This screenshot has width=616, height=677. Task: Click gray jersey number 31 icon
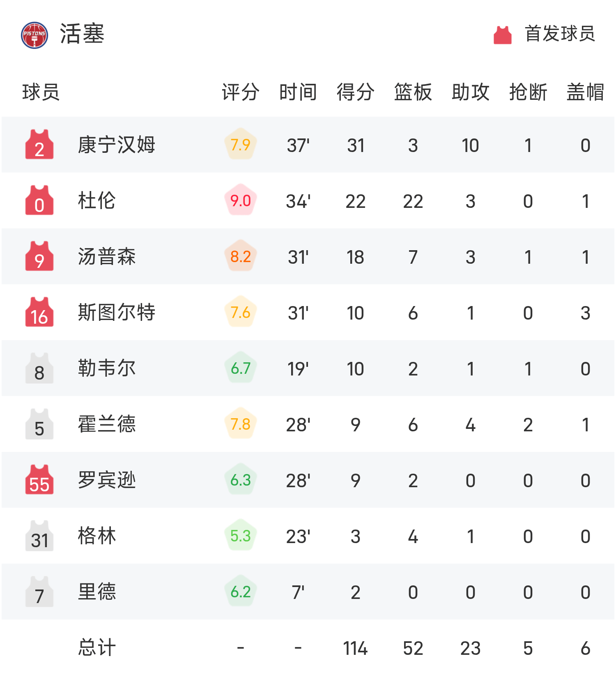tap(39, 536)
